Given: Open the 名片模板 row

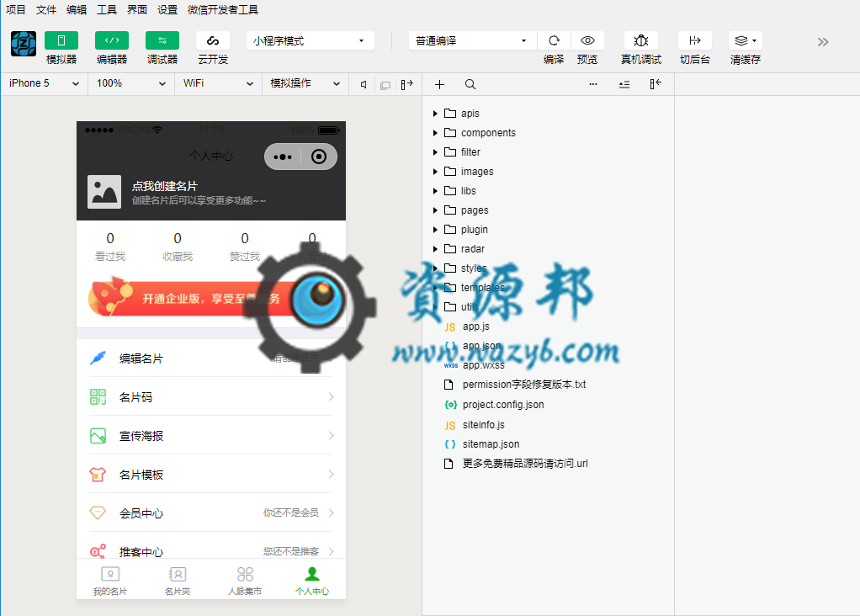Looking at the screenshot, I should [x=211, y=475].
